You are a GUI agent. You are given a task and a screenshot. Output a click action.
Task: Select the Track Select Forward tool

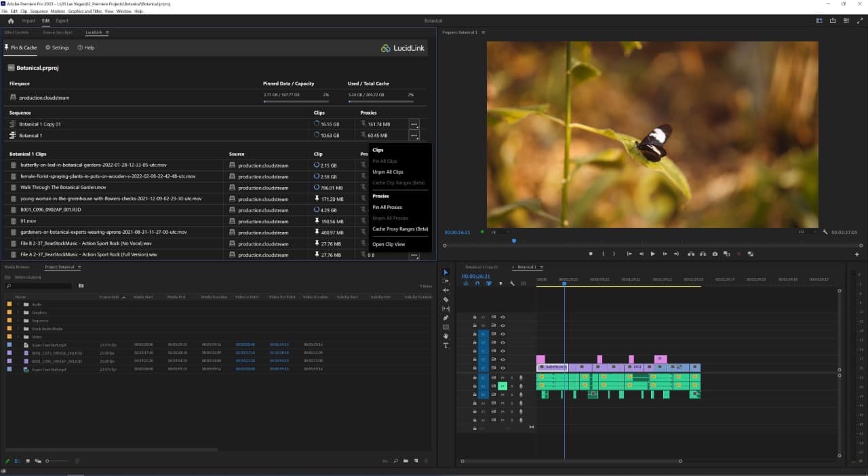tap(446, 281)
